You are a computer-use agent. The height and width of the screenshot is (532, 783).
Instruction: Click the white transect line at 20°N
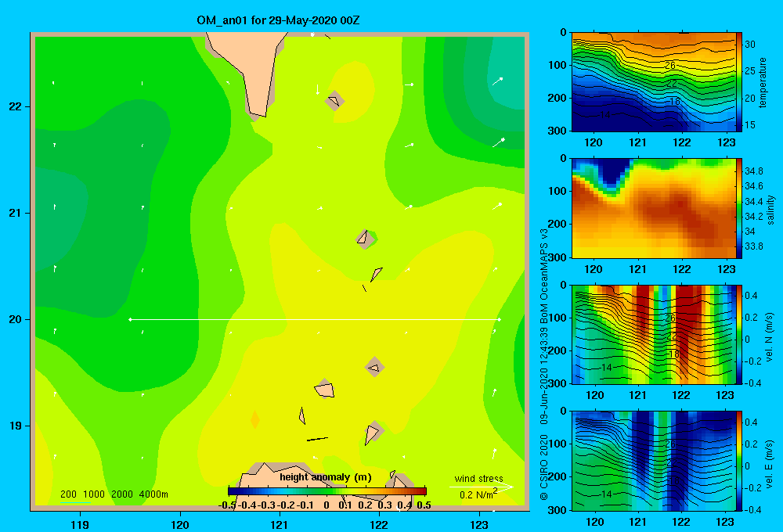point(315,319)
